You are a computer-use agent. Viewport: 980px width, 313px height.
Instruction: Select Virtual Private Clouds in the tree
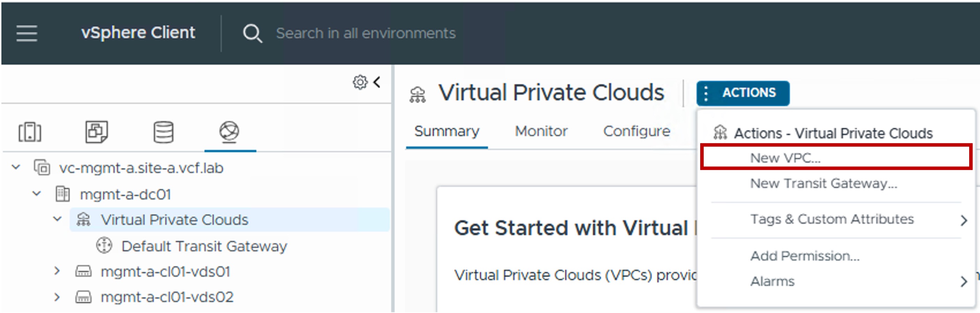pos(174,220)
